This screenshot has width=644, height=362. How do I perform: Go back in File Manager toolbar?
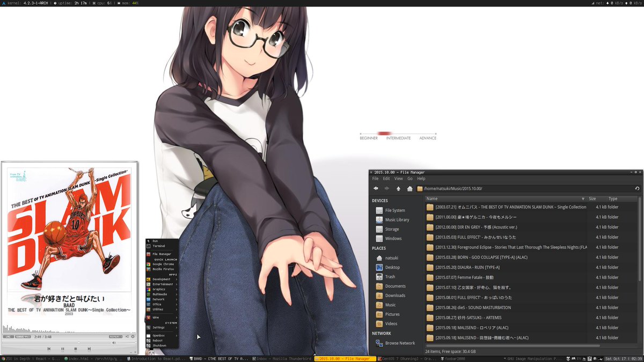pos(376,189)
